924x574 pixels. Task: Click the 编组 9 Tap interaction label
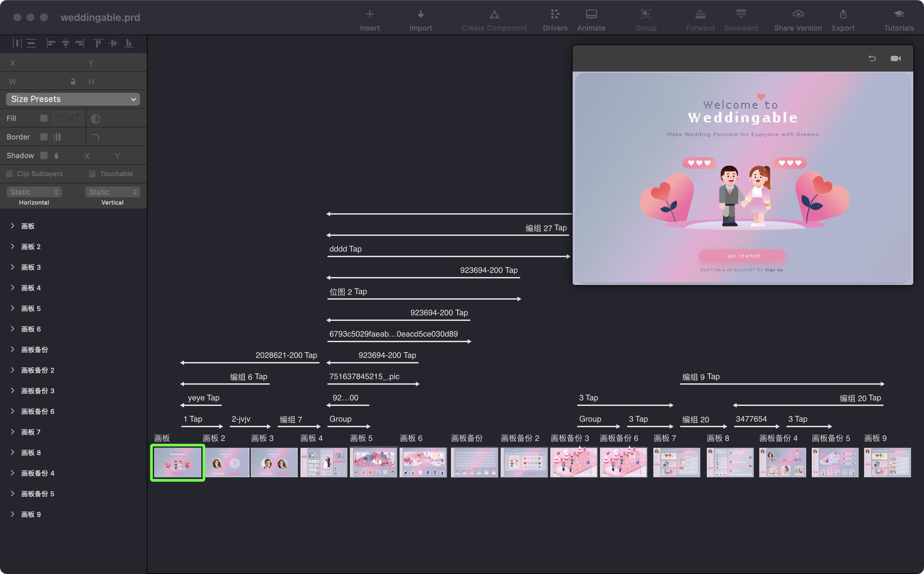[x=701, y=377]
